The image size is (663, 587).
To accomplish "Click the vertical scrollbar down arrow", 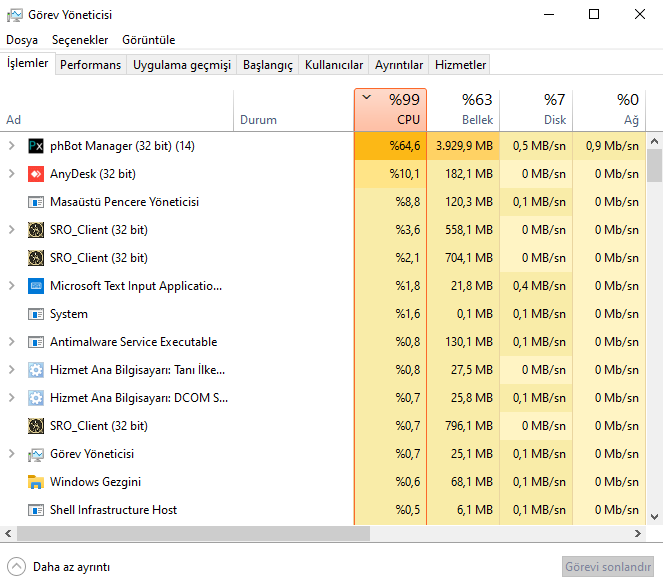I will (x=654, y=517).
